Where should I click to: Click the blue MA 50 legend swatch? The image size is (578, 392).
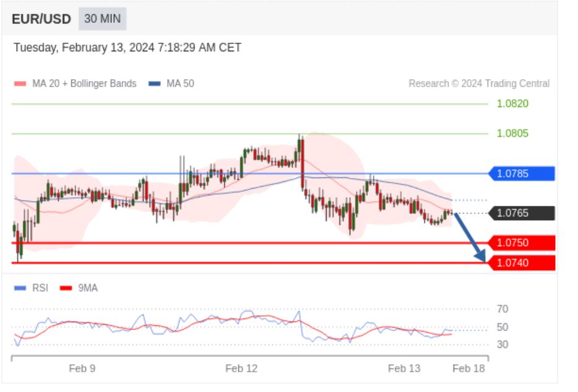coord(155,83)
